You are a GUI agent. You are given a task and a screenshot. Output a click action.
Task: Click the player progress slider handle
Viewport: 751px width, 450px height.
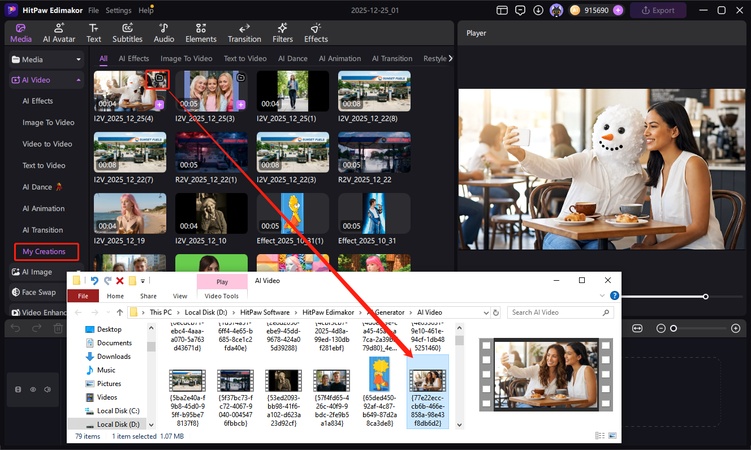(706, 296)
